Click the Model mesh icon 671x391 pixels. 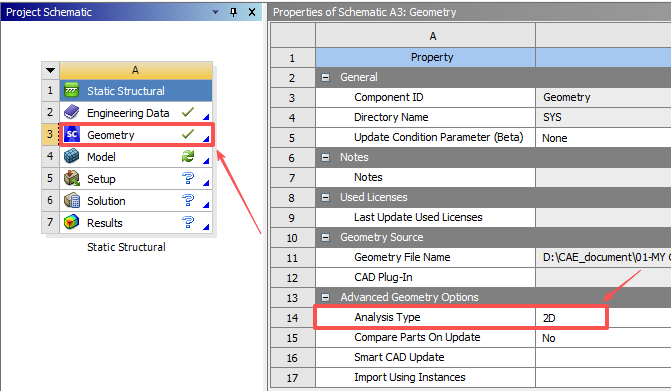71,156
